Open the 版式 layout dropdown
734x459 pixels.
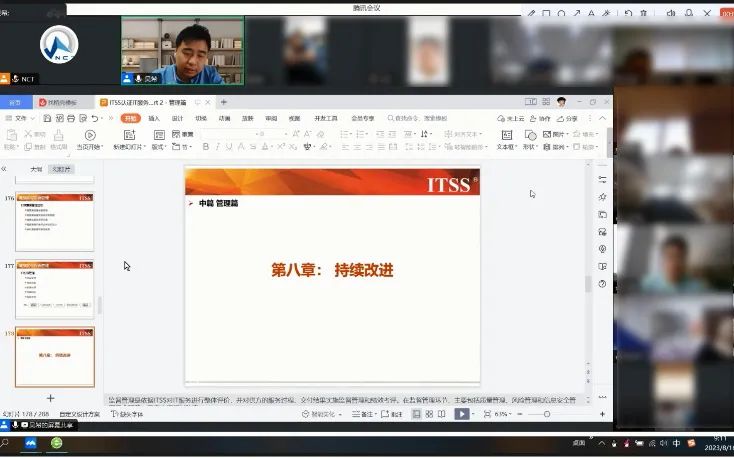pos(159,147)
